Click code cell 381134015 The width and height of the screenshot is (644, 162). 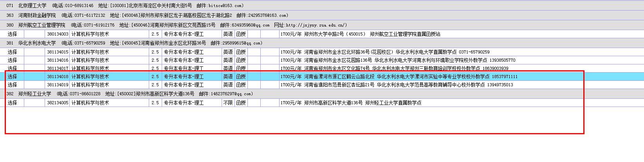click(58, 52)
